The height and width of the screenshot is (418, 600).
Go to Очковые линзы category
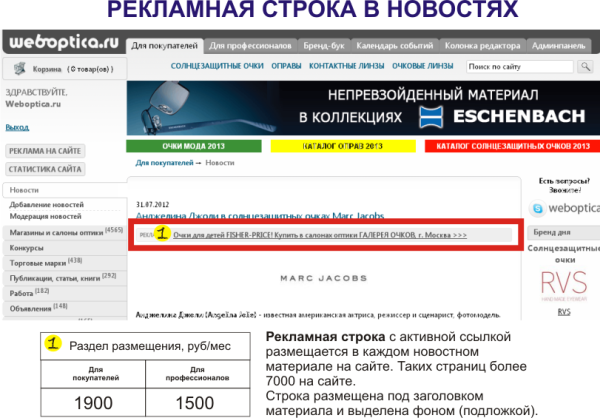pos(422,66)
